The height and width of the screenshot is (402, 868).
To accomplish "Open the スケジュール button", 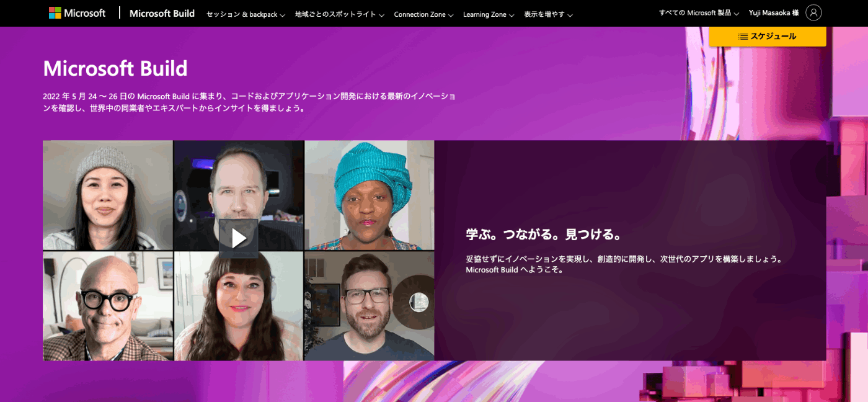I will 768,37.
